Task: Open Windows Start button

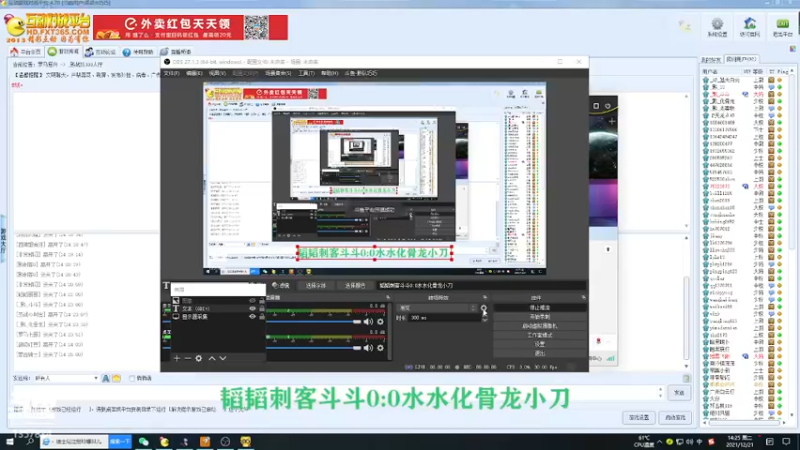Action: click(x=10, y=441)
